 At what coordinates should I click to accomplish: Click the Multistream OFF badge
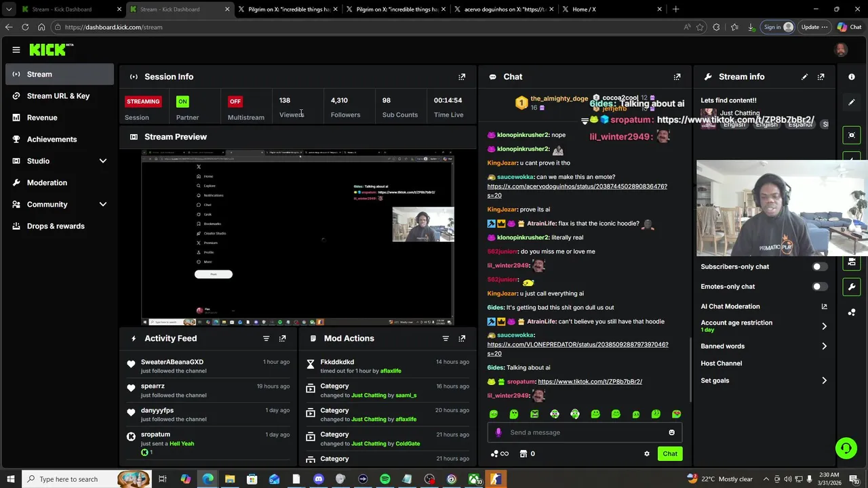(235, 102)
